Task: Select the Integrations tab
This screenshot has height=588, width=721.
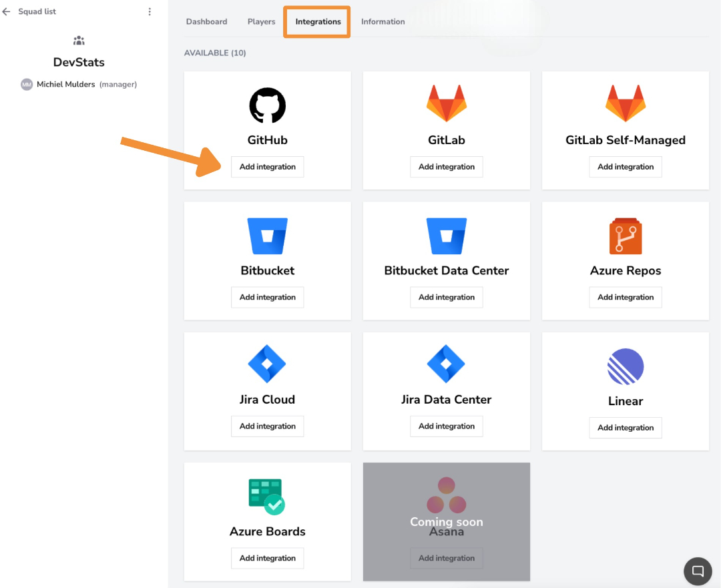Action: click(318, 21)
